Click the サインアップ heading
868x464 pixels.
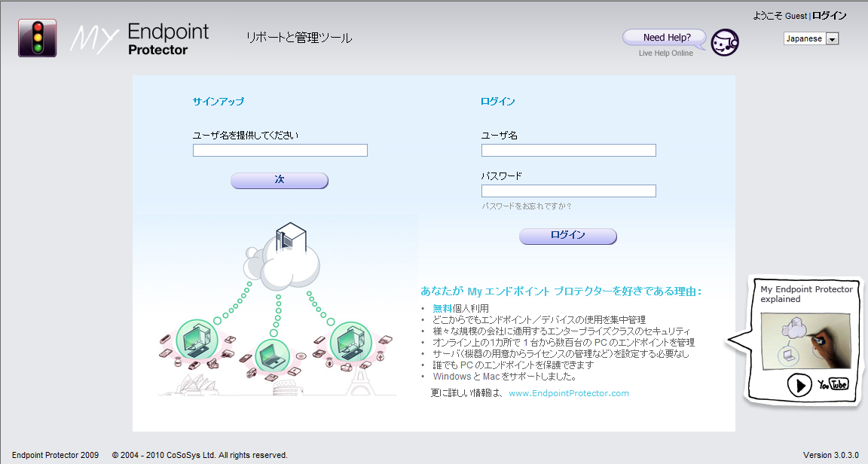pos(218,102)
